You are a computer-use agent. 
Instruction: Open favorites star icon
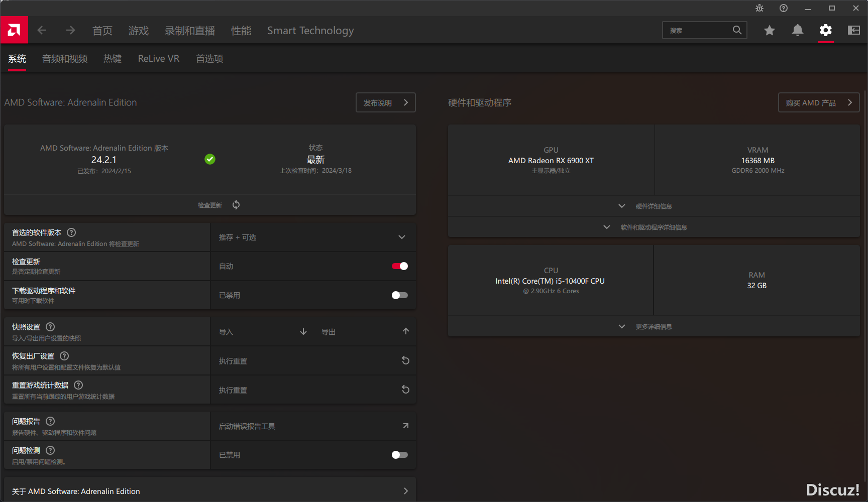point(769,31)
